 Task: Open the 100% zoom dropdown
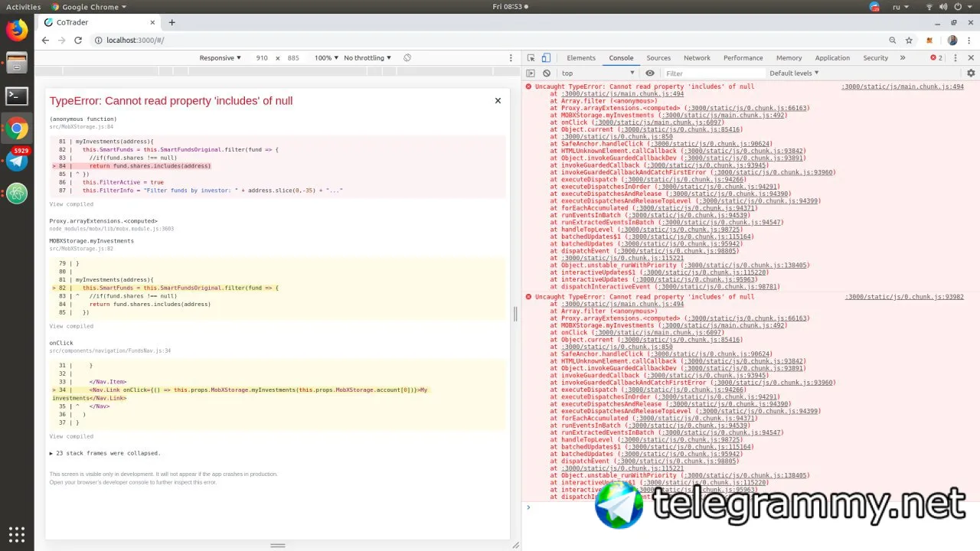pos(326,58)
